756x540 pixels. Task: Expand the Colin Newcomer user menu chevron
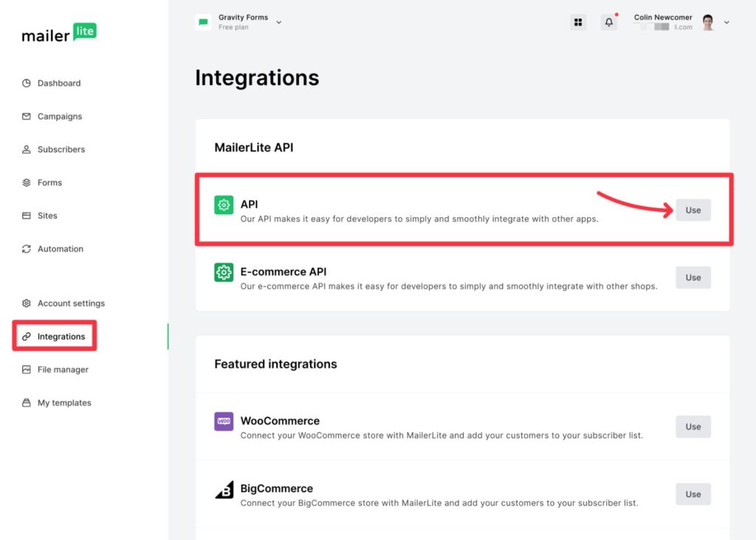click(726, 22)
